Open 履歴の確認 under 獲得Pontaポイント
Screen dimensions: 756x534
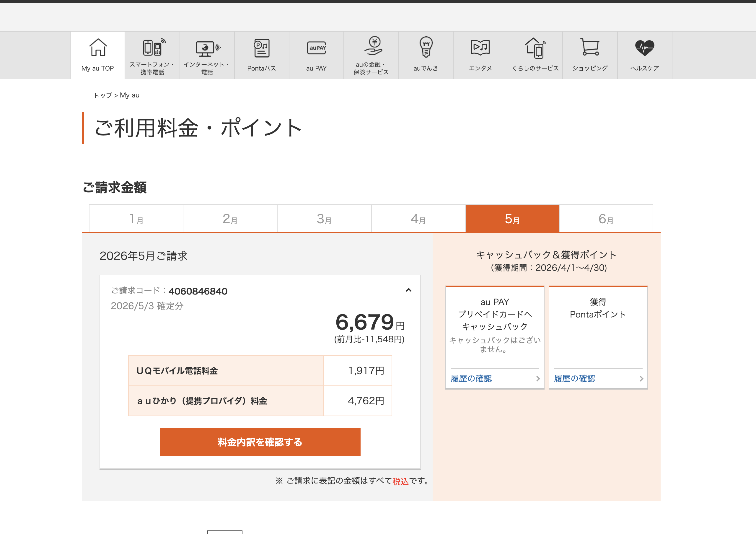click(x=575, y=379)
